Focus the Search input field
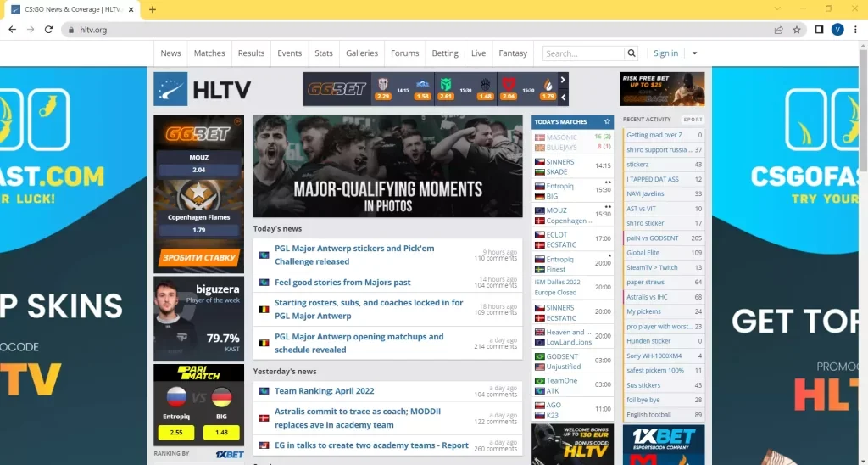868x465 pixels. coord(583,53)
